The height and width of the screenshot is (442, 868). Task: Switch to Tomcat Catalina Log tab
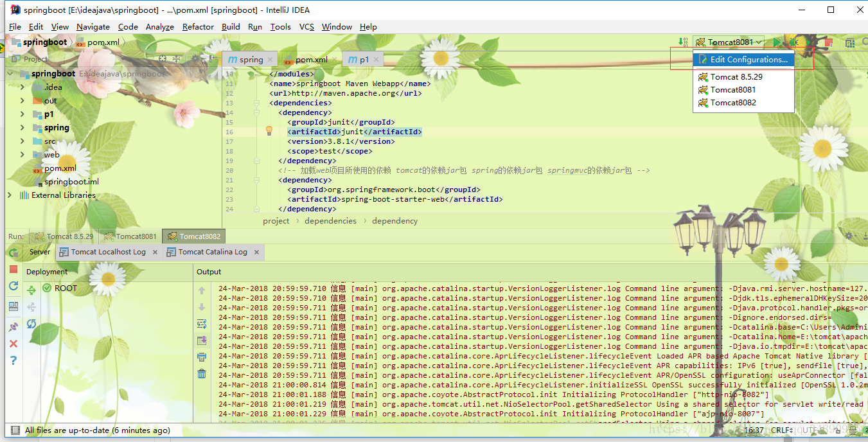213,252
